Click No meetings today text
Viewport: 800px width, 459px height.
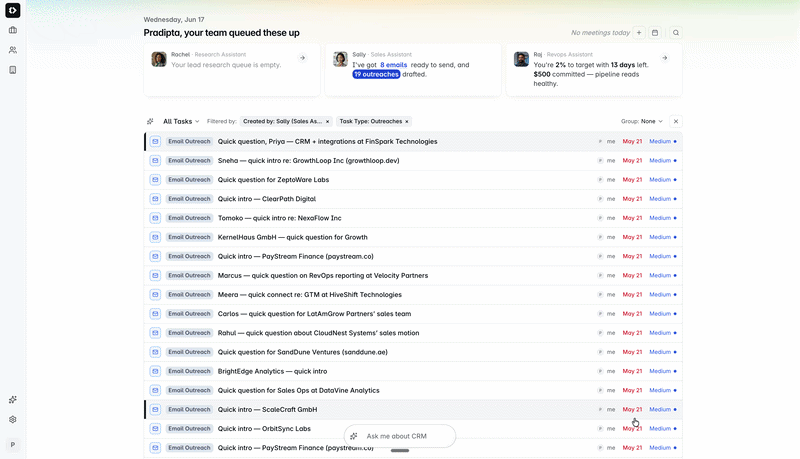click(x=601, y=33)
